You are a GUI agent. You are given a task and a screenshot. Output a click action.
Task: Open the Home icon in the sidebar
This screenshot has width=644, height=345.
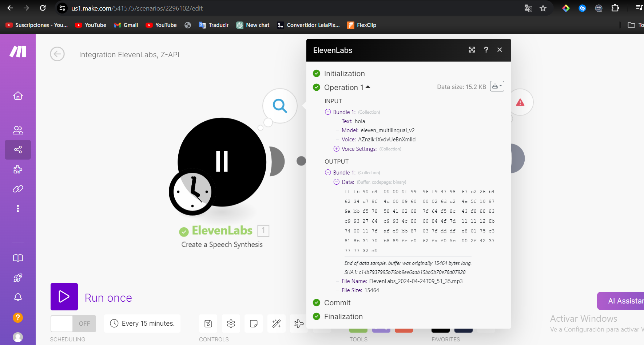coord(18,96)
